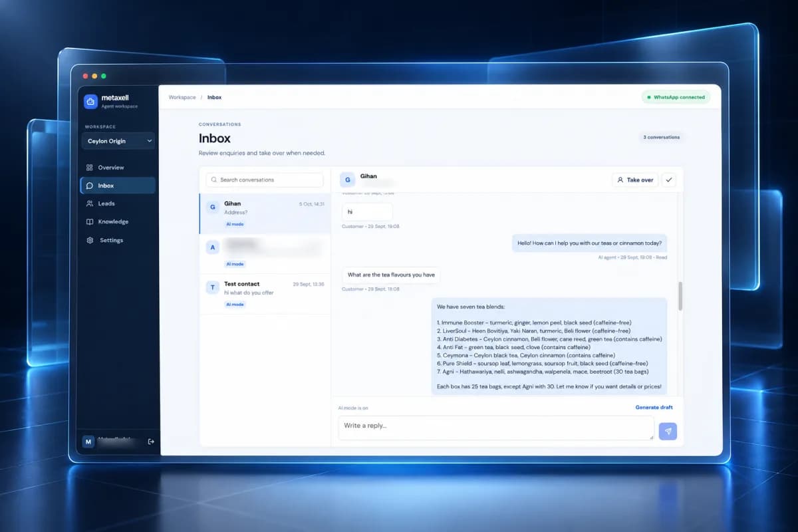Viewport: 798px width, 532px height.
Task: Click the Workspace breadcrumb link
Action: click(x=182, y=97)
